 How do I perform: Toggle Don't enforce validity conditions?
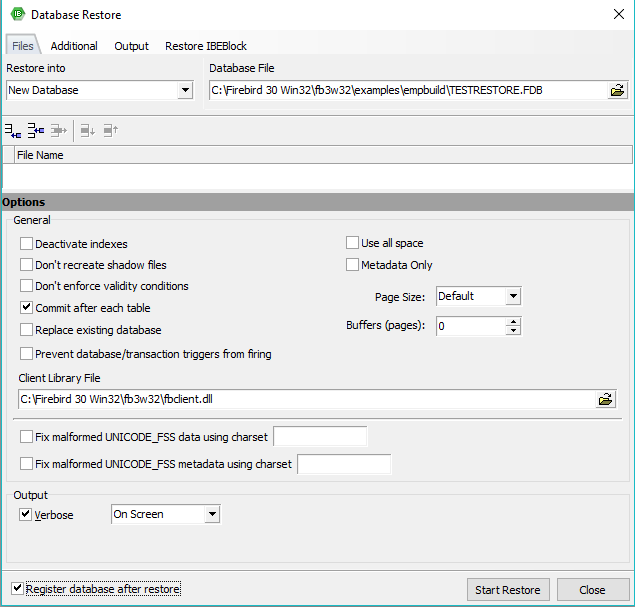26,286
